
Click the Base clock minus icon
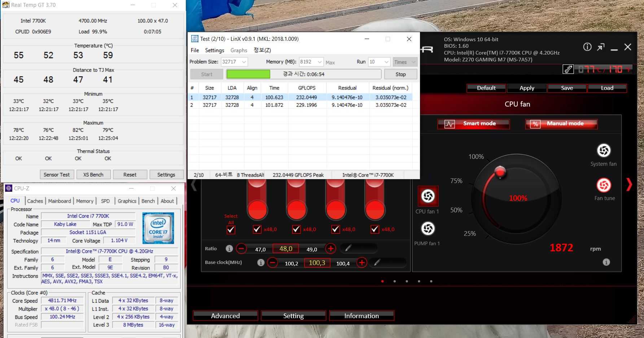click(273, 263)
